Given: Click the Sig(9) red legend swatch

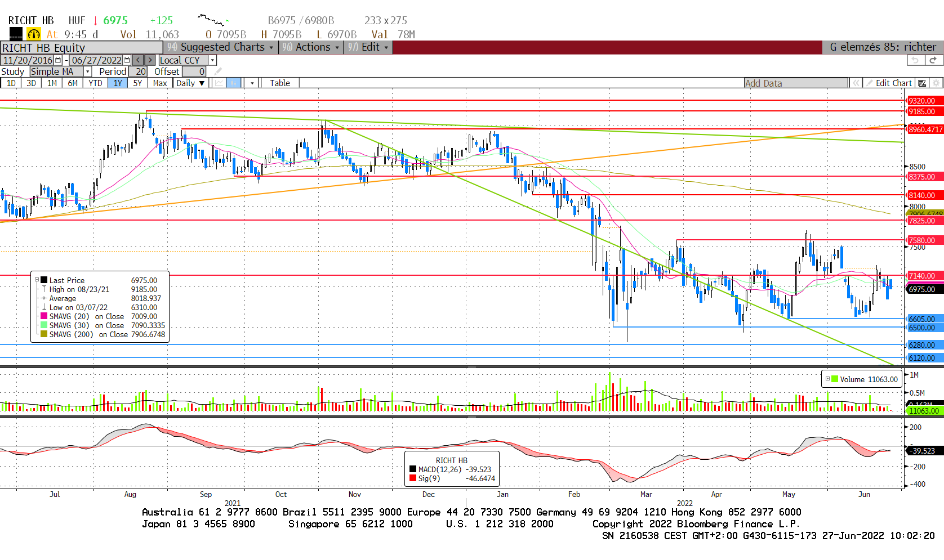Looking at the screenshot, I should 413,478.
